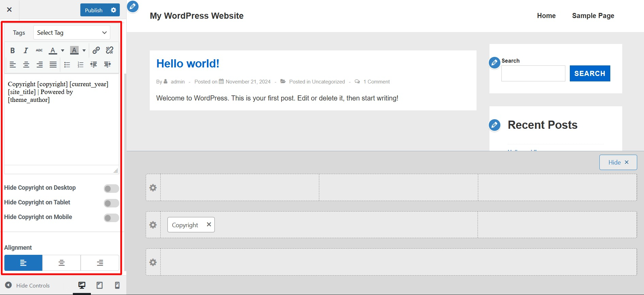Screen dimensions: 644x295
Task: Open the Uncategorized category link
Action: click(x=328, y=82)
